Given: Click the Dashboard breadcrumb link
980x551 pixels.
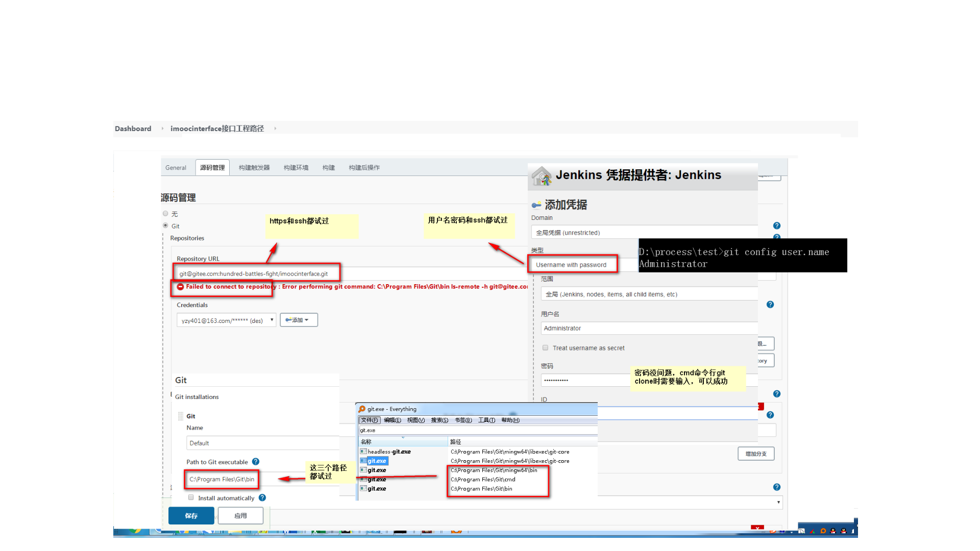Looking at the screenshot, I should tap(133, 129).
